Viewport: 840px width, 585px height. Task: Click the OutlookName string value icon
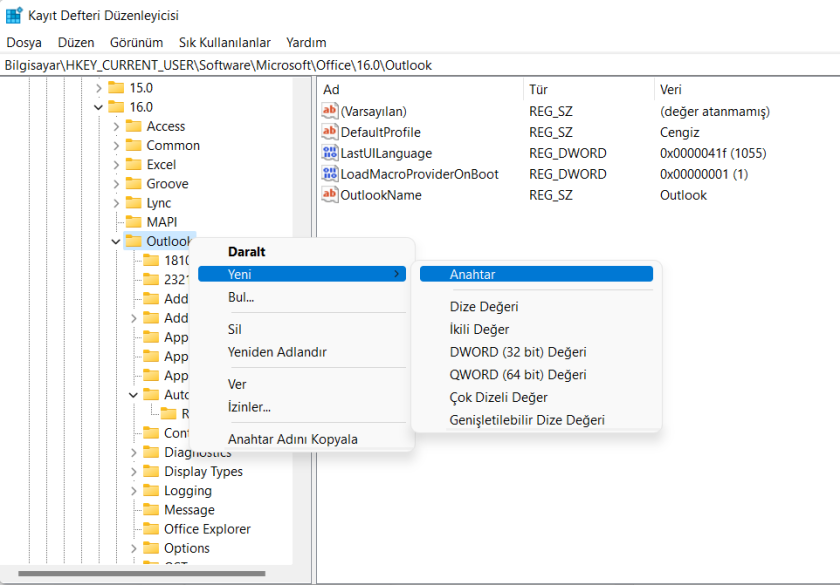[330, 195]
